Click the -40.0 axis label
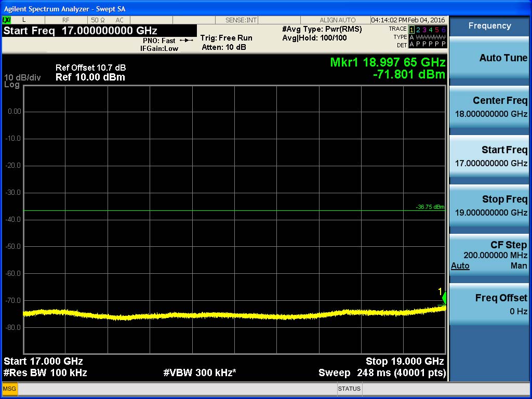This screenshot has height=399, width=532. tap(14, 220)
